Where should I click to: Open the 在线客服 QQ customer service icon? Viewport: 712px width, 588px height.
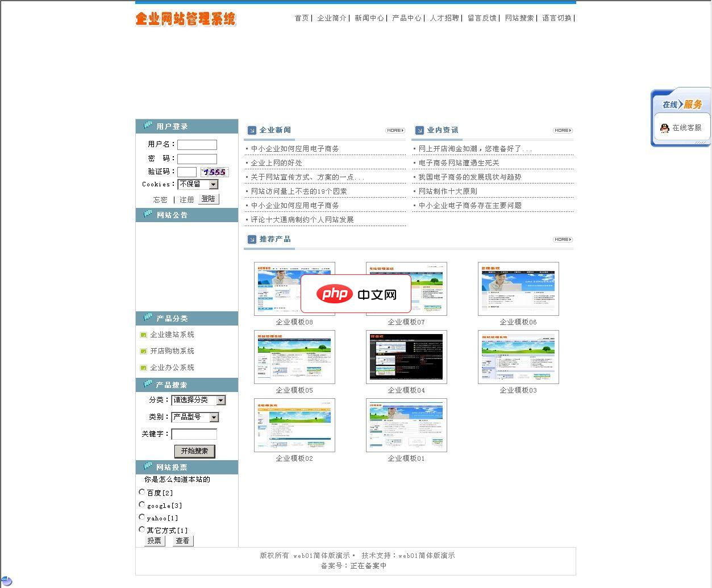point(664,128)
